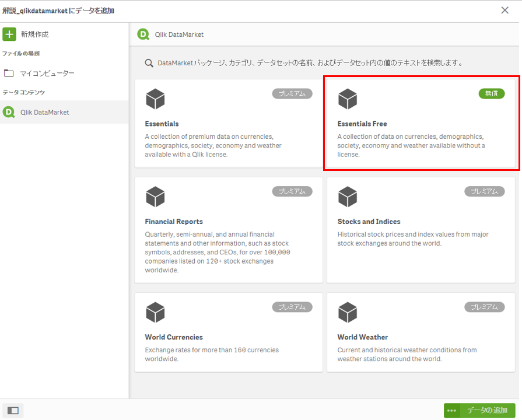Image resolution: width=522 pixels, height=420 pixels.
Task: Click the Essentials Free cube icon
Action: 348,99
